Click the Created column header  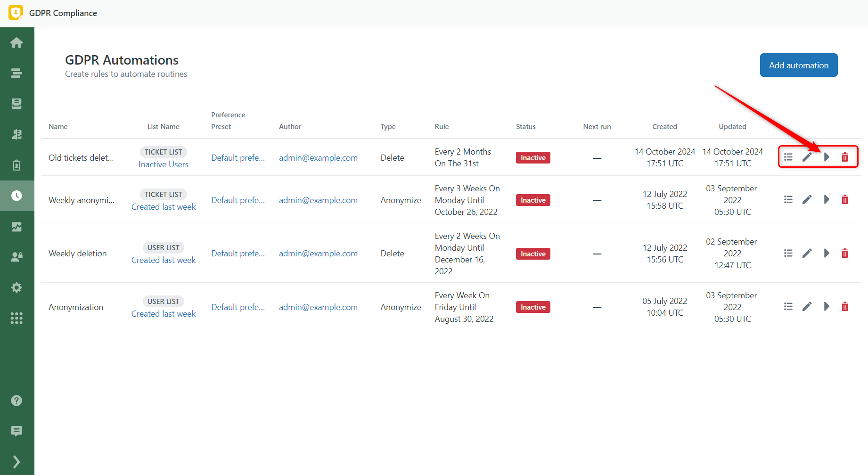pyautogui.click(x=665, y=127)
